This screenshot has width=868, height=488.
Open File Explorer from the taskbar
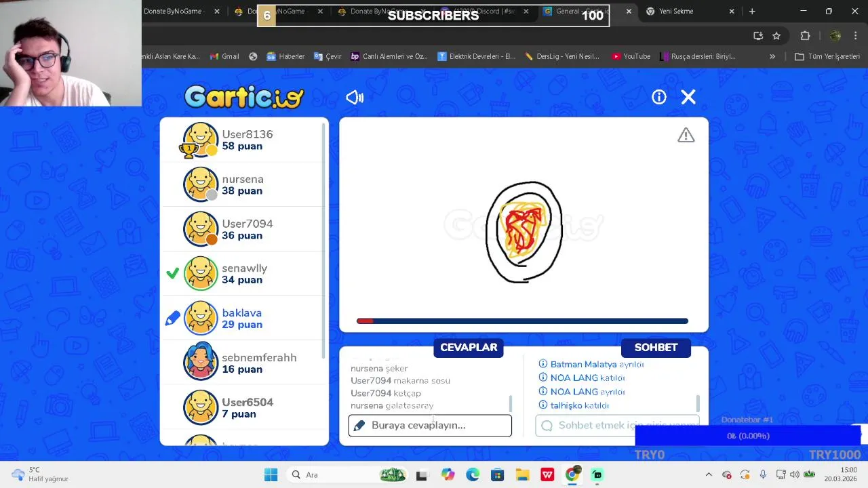click(x=522, y=475)
